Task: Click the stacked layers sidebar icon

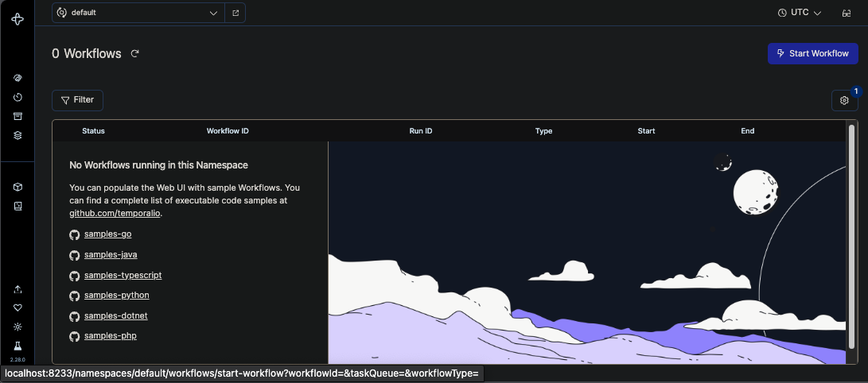Action: click(18, 135)
